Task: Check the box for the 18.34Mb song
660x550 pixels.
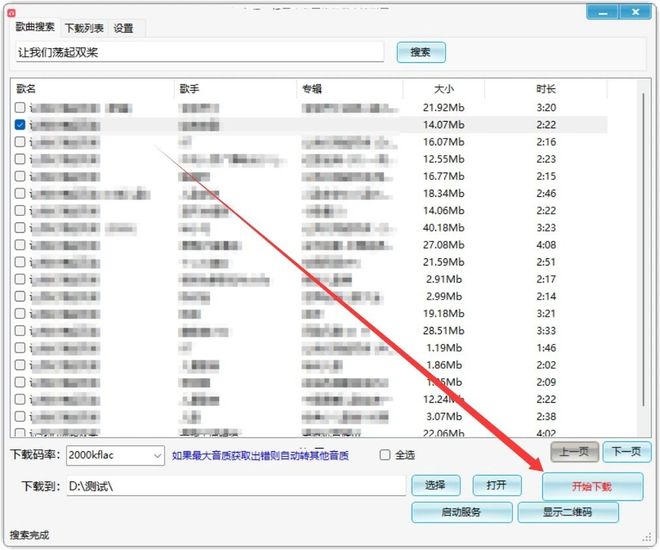Action: 20,193
